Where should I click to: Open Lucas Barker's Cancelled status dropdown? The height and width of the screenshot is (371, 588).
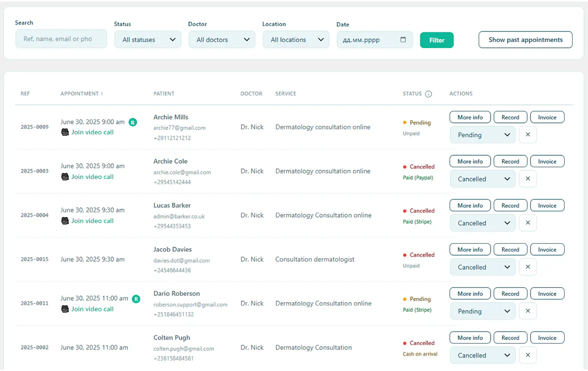click(483, 223)
